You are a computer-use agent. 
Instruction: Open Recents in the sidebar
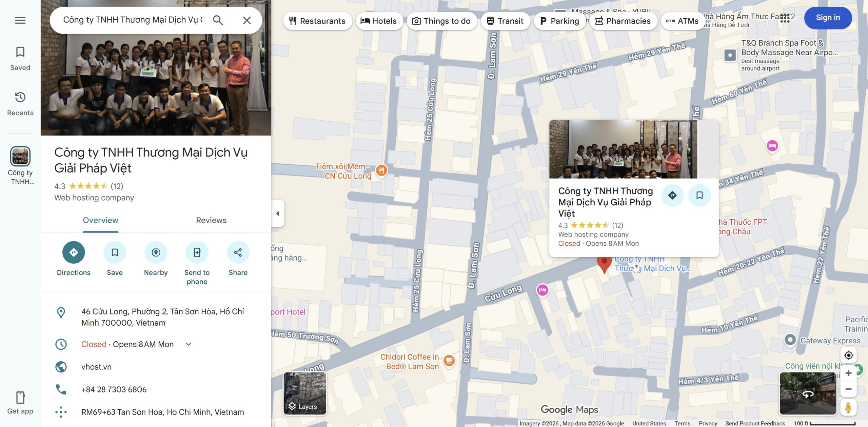coord(20,104)
